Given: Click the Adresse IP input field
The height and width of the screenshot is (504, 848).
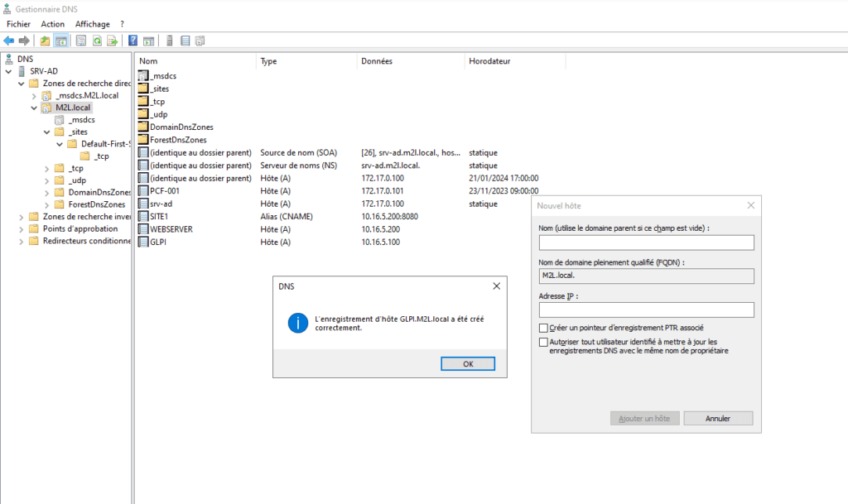Looking at the screenshot, I should coord(646,310).
